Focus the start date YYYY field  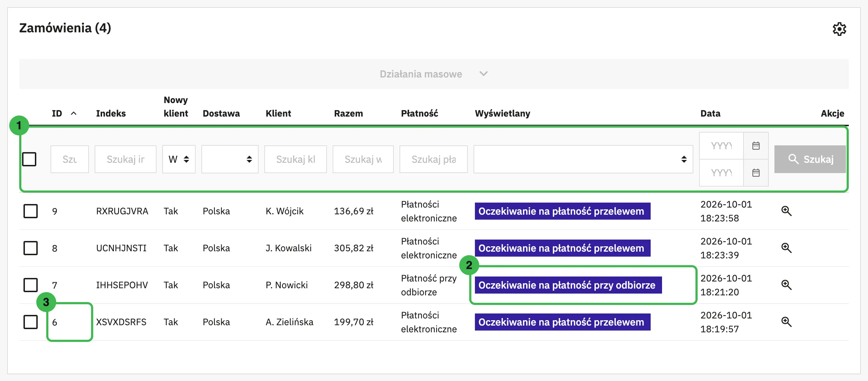click(721, 146)
